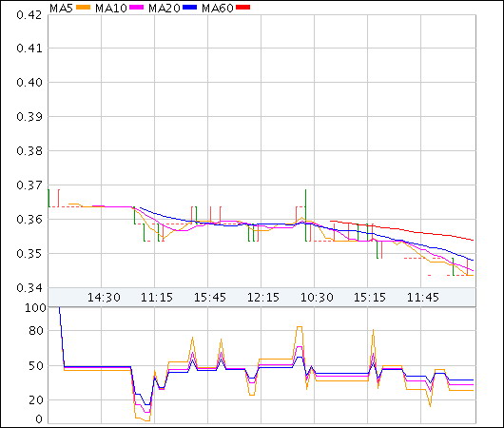This screenshot has width=504, height=428.
Task: Click the 10:30 time axis label
Action: (x=317, y=297)
